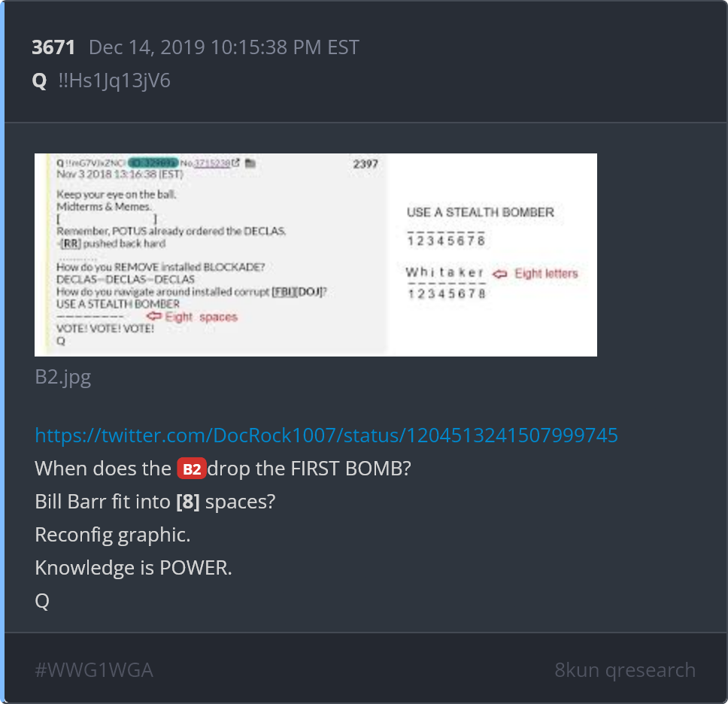This screenshot has height=704, width=728.
Task: Click the bold [8] in the post text
Action: point(188,502)
